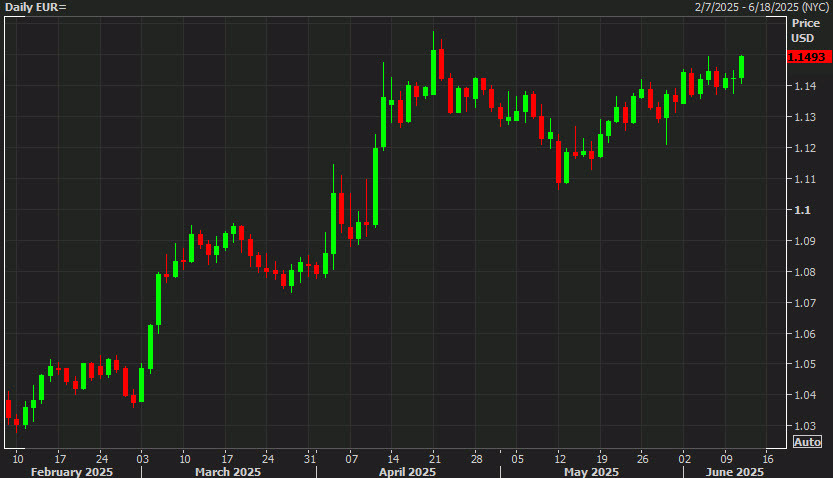
Task: Click the March 2025 month label
Action: tap(228, 472)
